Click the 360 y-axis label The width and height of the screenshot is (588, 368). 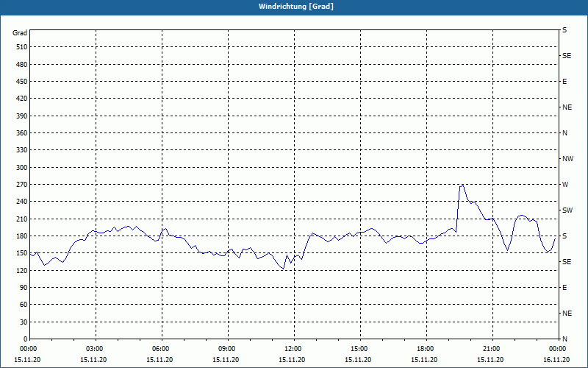pos(22,133)
